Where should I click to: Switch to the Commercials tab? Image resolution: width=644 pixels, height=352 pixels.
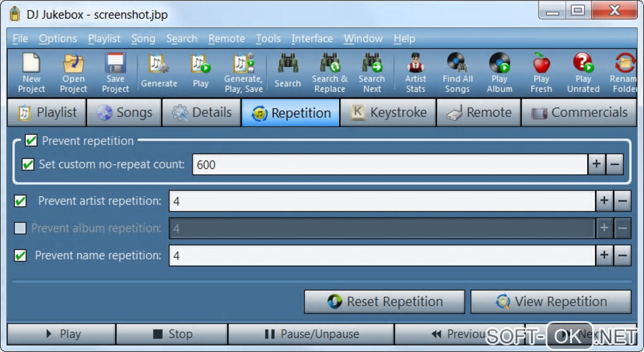[579, 112]
